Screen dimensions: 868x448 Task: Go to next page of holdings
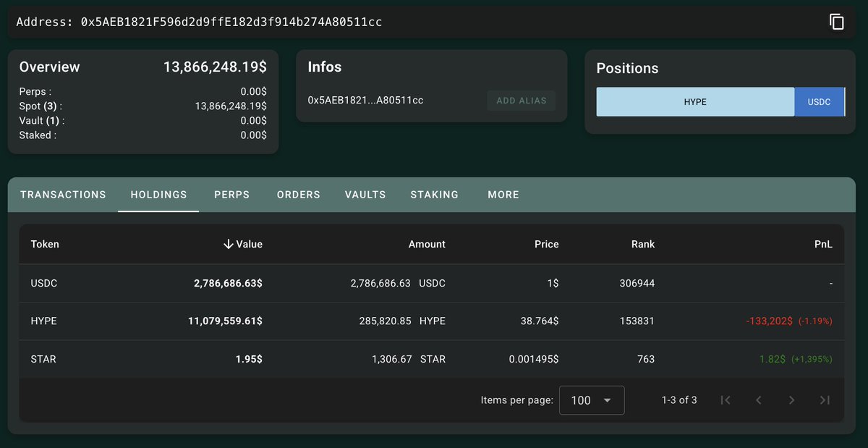[x=792, y=400]
